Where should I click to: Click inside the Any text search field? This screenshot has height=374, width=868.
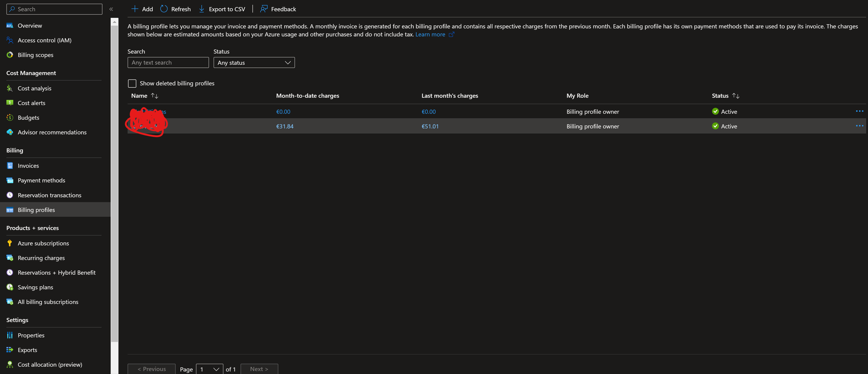coord(168,62)
